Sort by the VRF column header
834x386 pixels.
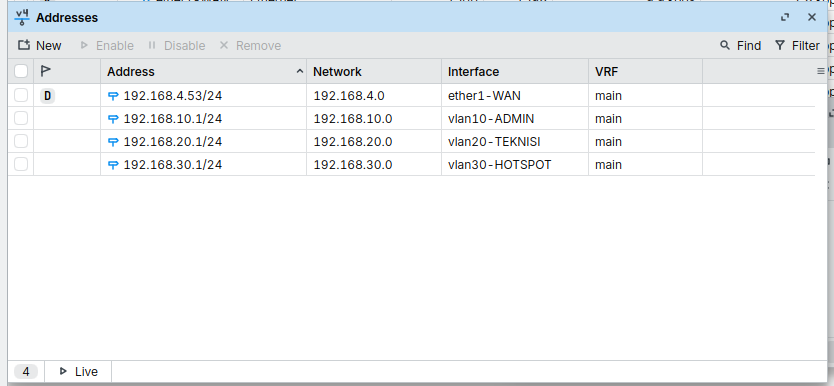pos(645,71)
